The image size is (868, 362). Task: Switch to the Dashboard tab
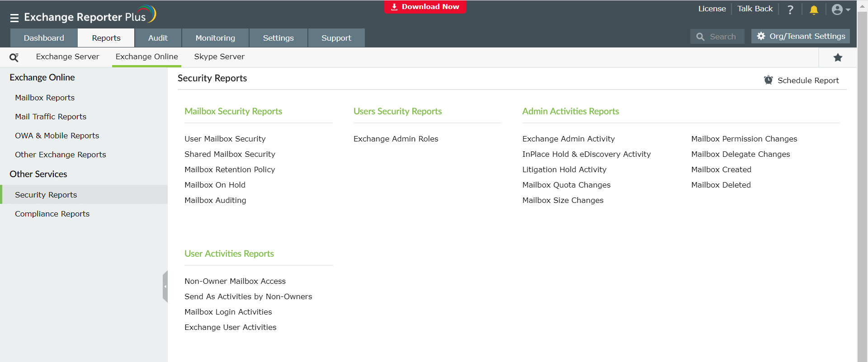pos(44,38)
